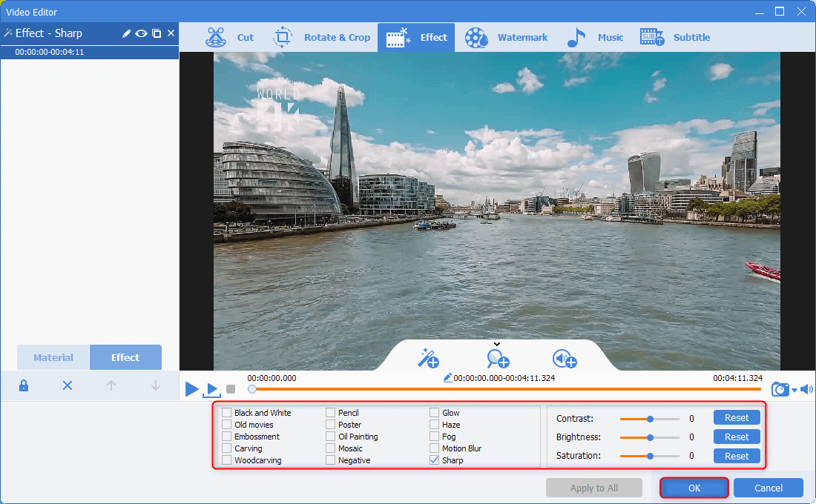Enable the Mosaic effect
Screen dimensions: 816x504
coord(330,448)
